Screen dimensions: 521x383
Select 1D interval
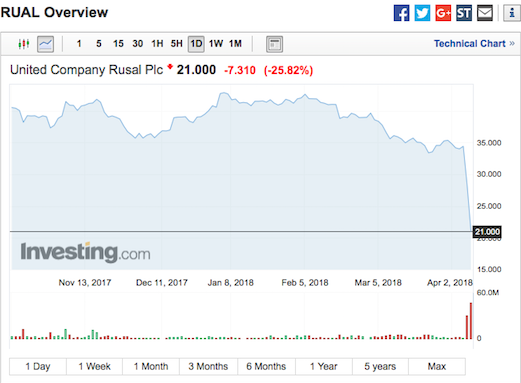pyautogui.click(x=196, y=44)
